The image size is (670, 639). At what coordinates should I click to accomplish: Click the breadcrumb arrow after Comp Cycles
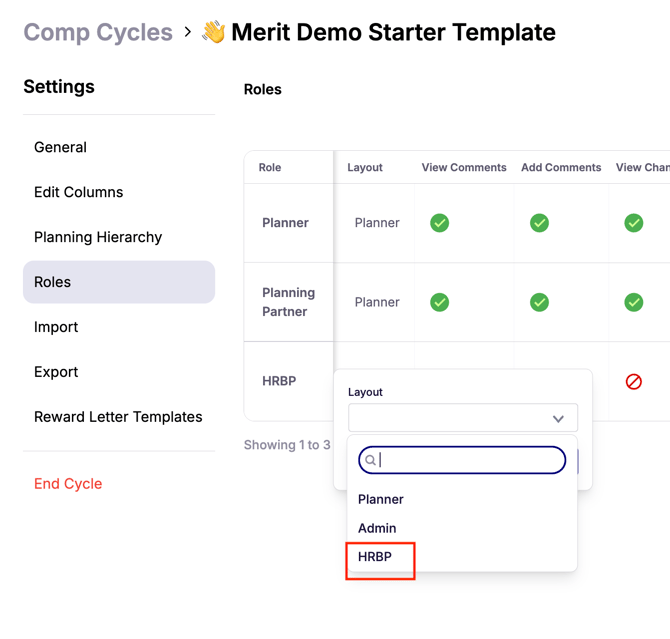click(188, 32)
